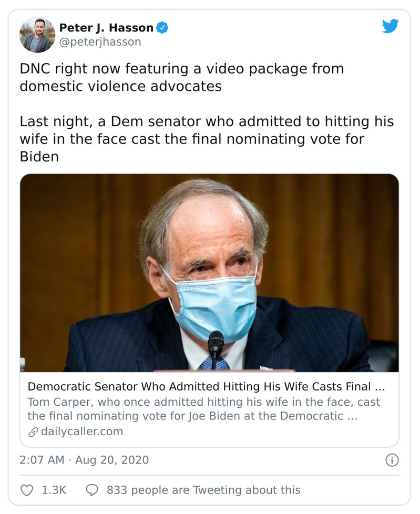Screen dimensions: 420x514
Task: Like the tweet with the heart icon
Action: [26, 490]
